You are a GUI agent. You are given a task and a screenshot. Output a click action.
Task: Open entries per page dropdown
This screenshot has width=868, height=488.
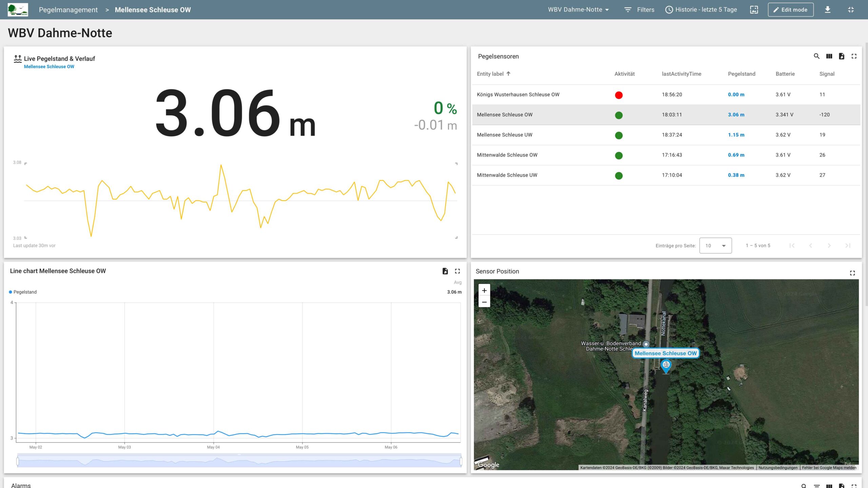tap(715, 246)
